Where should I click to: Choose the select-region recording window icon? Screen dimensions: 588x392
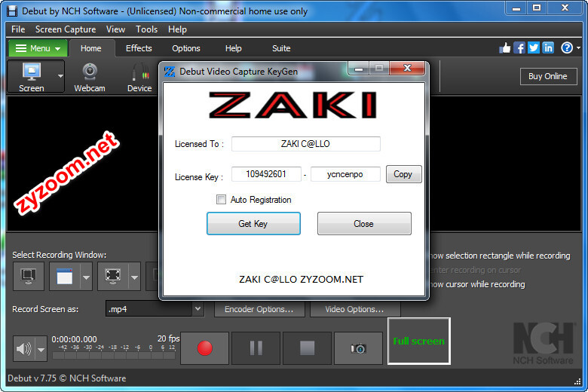[x=29, y=277]
